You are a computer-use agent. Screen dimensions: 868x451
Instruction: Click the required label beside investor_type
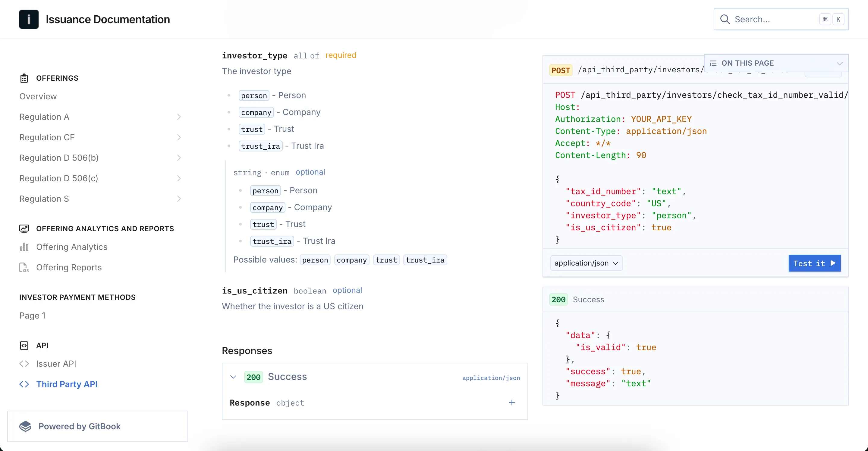(341, 55)
